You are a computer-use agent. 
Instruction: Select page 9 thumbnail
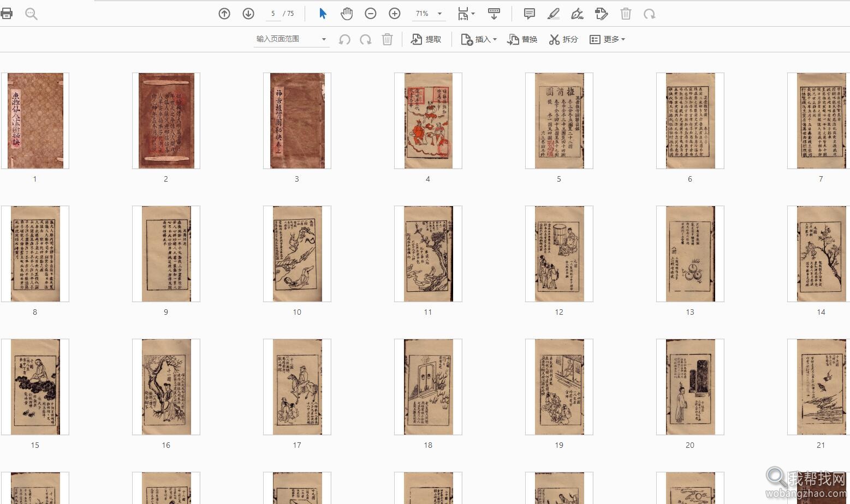coord(166,254)
